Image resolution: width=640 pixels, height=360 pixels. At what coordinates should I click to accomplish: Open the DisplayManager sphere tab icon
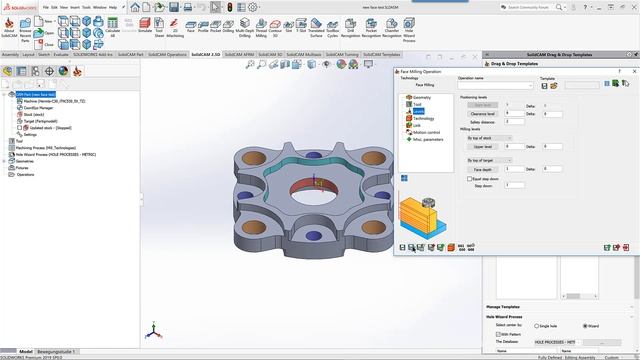click(63, 71)
